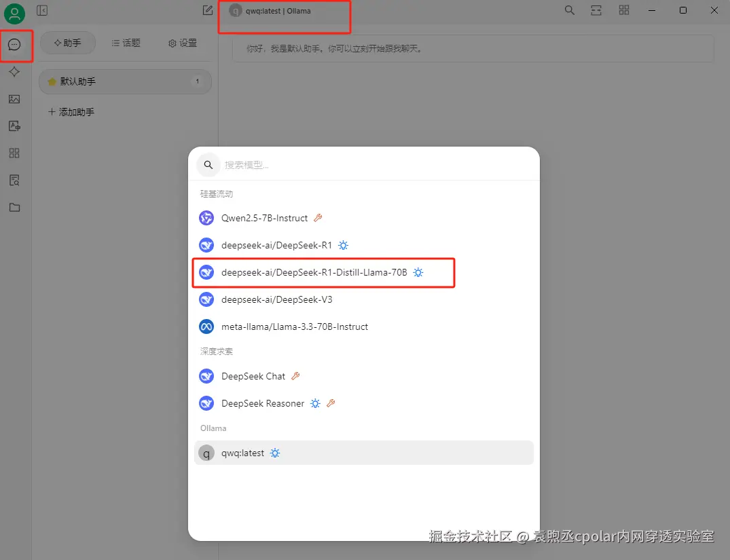
Task: Click the 硅基流动 provider group label
Action: pos(217,194)
